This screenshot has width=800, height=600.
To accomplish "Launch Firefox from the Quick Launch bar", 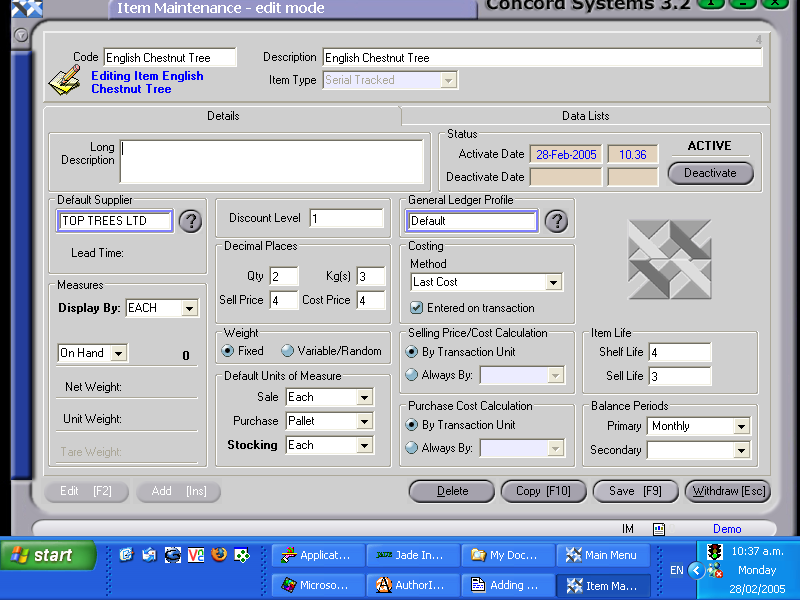I will [219, 557].
